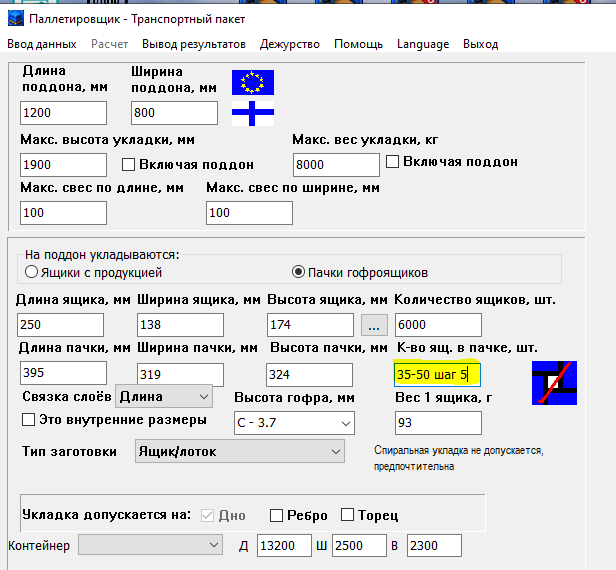Edit max stacking height field 1900

63,165
